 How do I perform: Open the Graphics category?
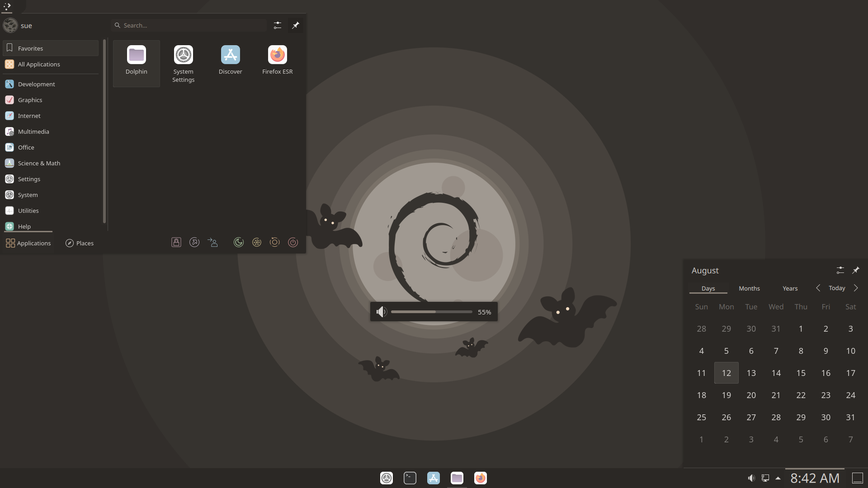[x=51, y=100]
